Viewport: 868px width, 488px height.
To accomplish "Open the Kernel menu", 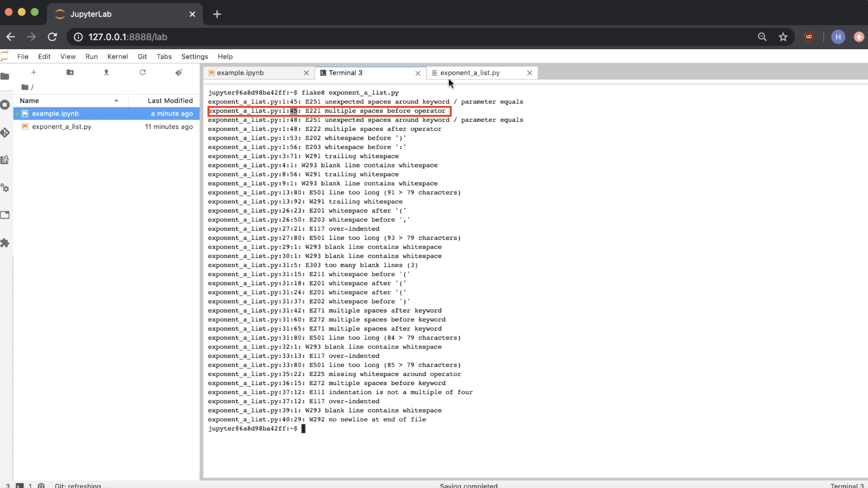I will pos(117,57).
